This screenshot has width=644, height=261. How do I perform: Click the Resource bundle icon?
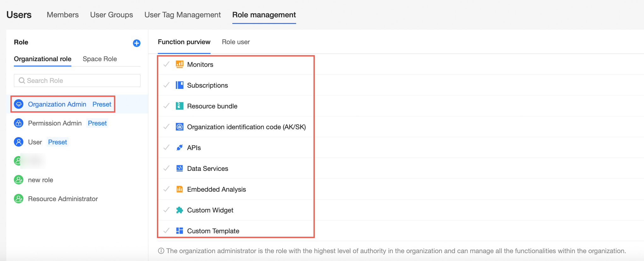pos(179,106)
